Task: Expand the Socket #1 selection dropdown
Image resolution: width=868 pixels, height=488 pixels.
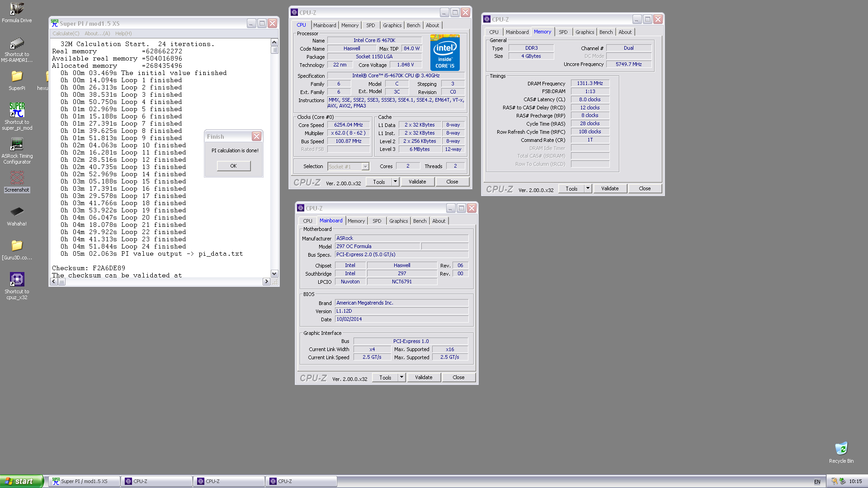Action: point(365,167)
